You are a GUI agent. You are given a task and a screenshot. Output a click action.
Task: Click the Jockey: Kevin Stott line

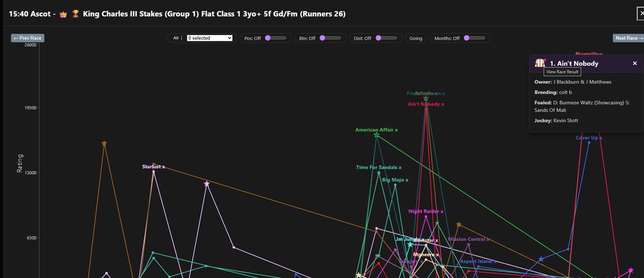[x=556, y=120]
